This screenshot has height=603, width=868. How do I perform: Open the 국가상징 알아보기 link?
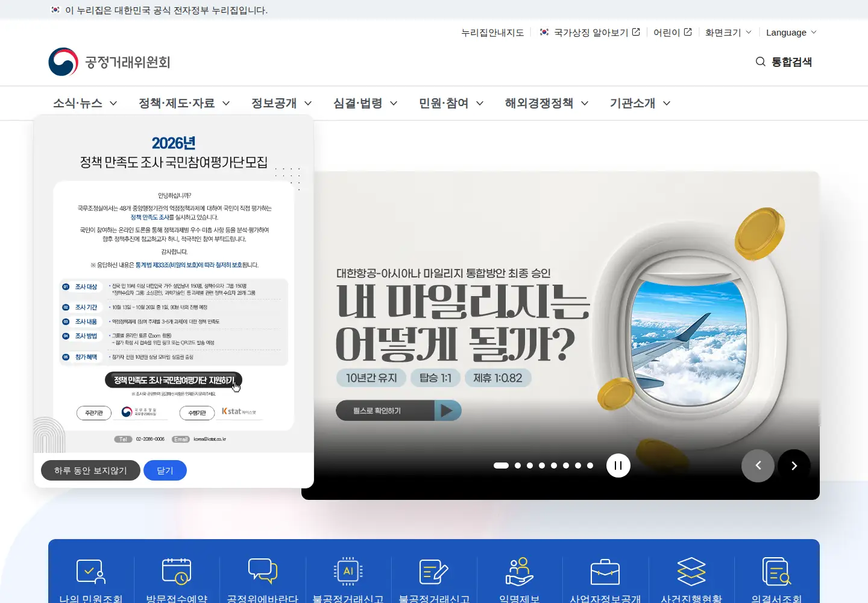pyautogui.click(x=590, y=33)
